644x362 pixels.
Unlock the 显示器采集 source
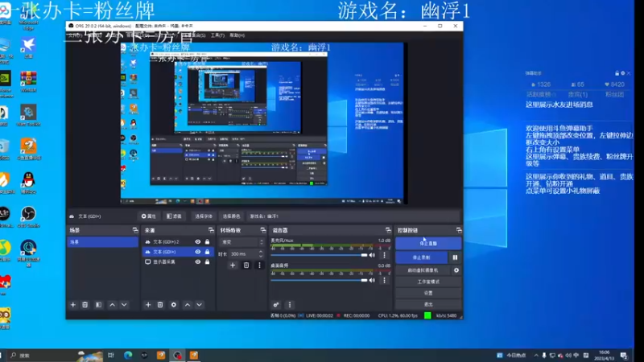point(207,261)
